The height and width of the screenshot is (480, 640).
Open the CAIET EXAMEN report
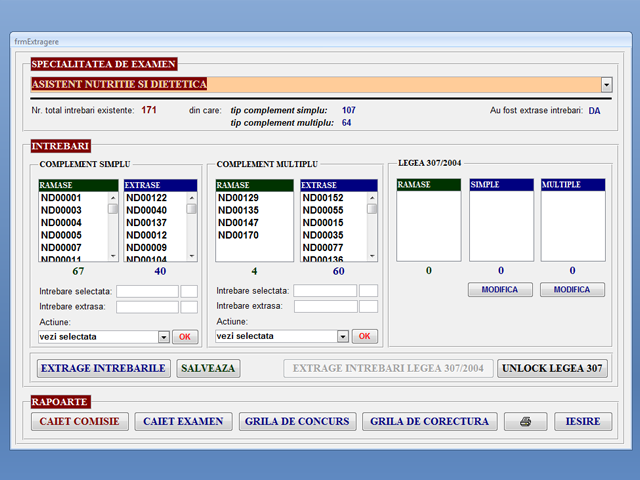(183, 422)
